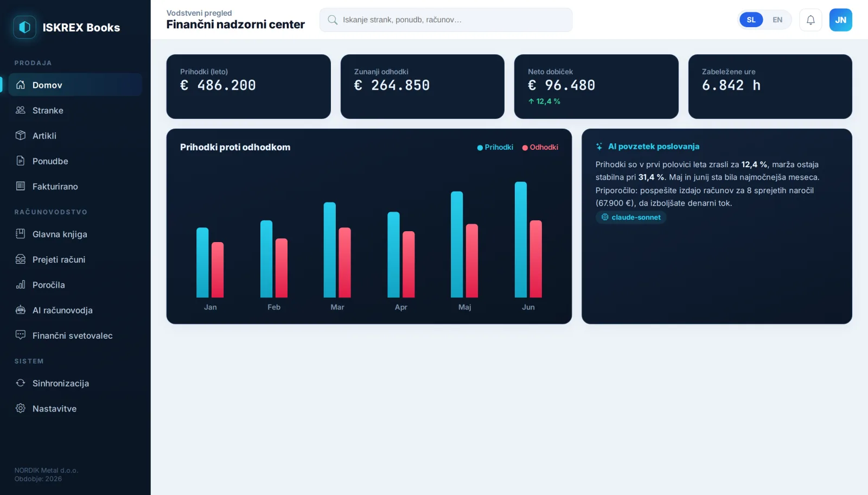The image size is (868, 495).
Task: Click the Feb revenue (cyan) bar
Action: (266, 259)
